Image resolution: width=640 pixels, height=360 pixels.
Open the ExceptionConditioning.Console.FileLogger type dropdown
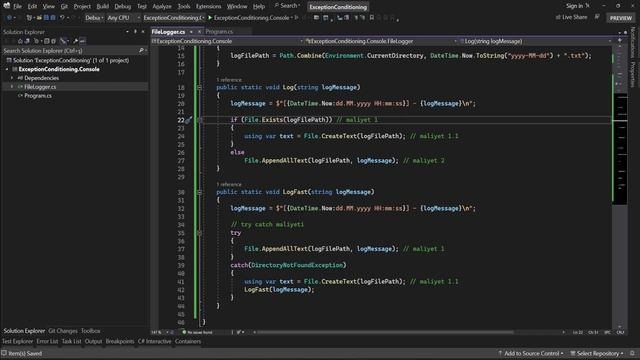point(381,41)
